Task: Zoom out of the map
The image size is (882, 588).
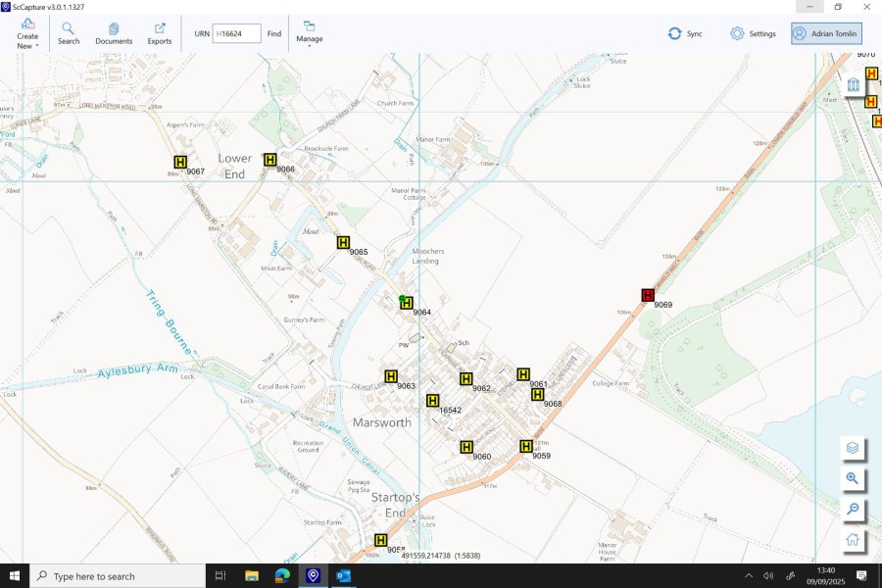Action: coord(853,509)
